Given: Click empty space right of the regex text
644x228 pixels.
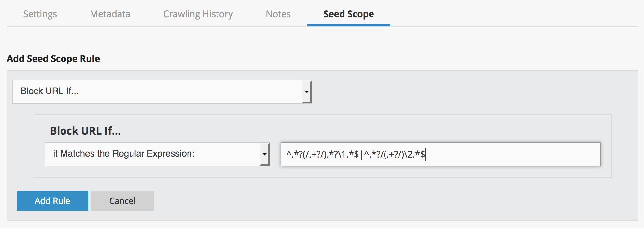Looking at the screenshot, I should click(x=514, y=154).
